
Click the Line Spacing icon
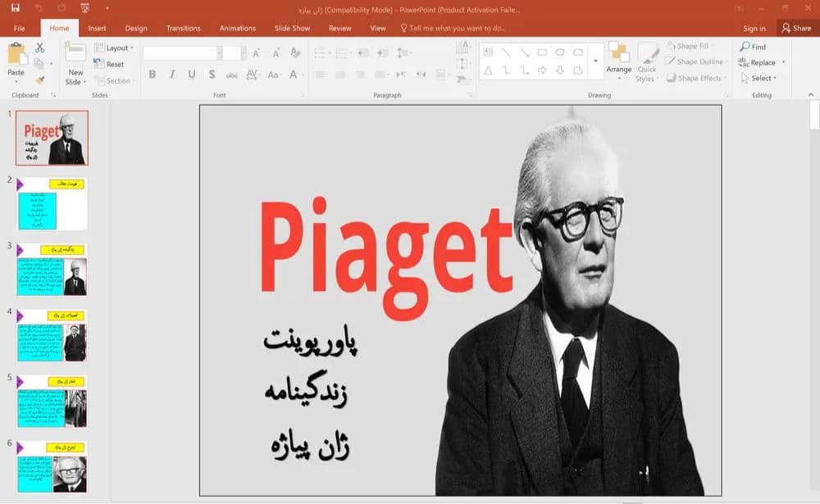[x=403, y=52]
